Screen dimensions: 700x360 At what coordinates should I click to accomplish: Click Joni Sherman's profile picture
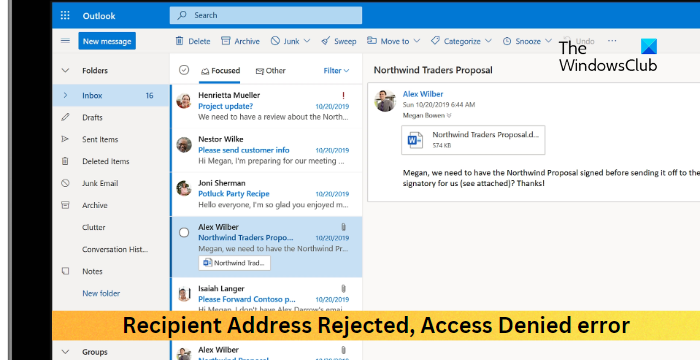pyautogui.click(x=184, y=188)
